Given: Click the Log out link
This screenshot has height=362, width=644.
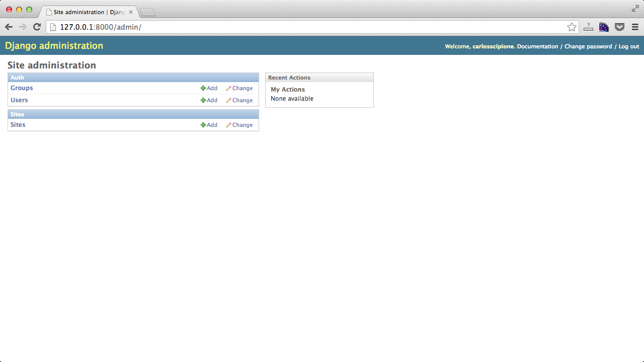Looking at the screenshot, I should [629, 46].
